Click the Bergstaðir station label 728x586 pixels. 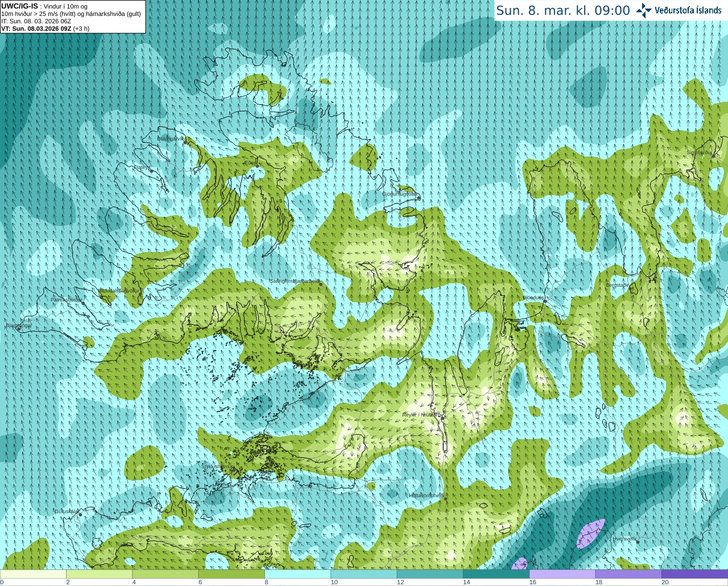point(617,285)
